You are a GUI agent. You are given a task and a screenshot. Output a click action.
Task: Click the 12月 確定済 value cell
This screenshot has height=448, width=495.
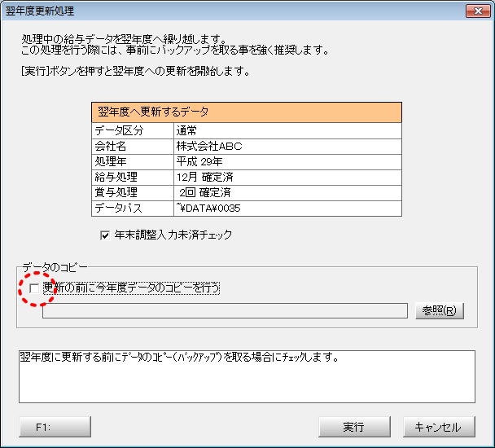point(287,178)
